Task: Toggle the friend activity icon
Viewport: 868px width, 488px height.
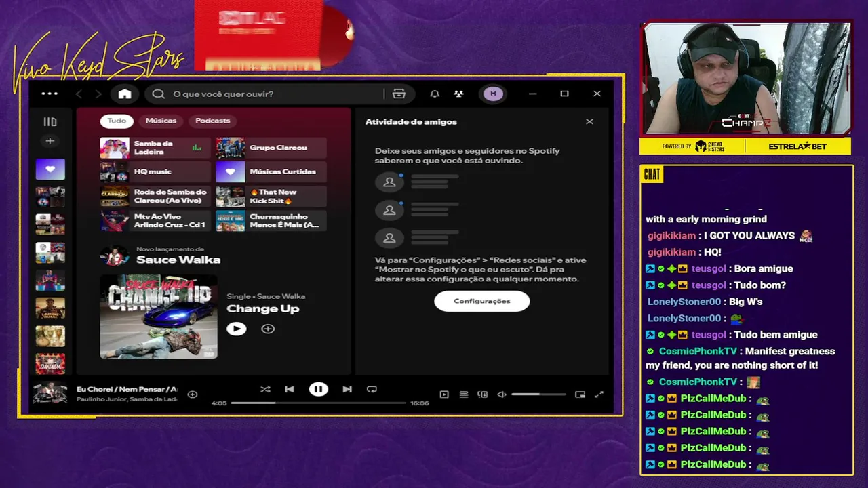Action: pos(459,94)
